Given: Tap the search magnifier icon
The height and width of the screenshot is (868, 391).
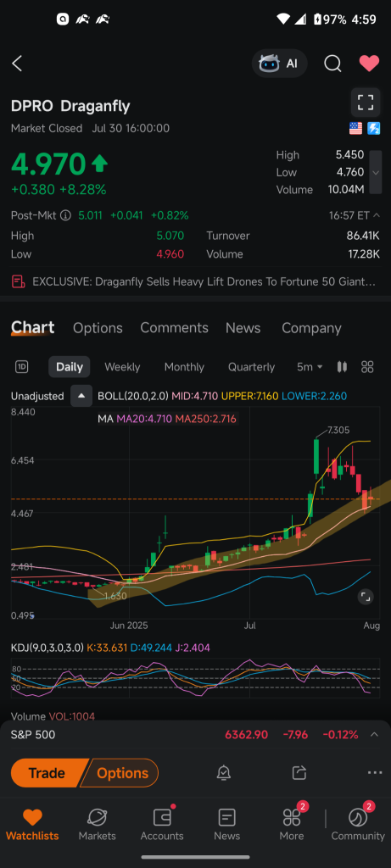Looking at the screenshot, I should (x=332, y=64).
